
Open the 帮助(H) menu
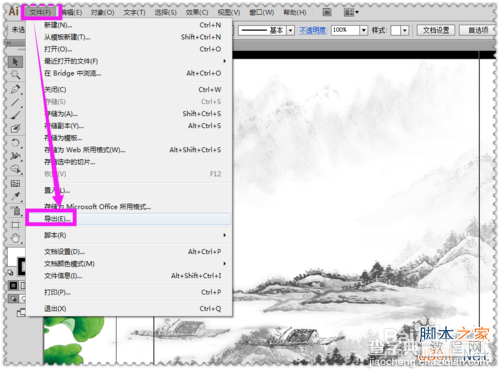(x=295, y=12)
